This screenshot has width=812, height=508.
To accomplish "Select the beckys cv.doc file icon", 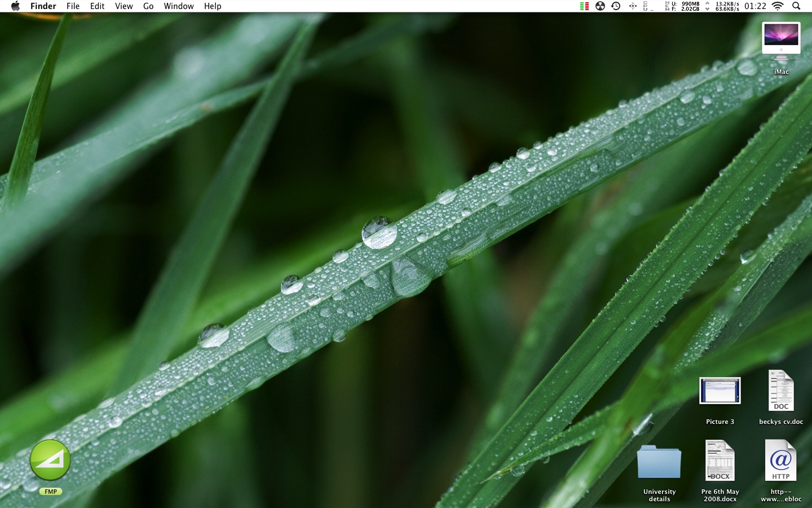I will click(781, 390).
